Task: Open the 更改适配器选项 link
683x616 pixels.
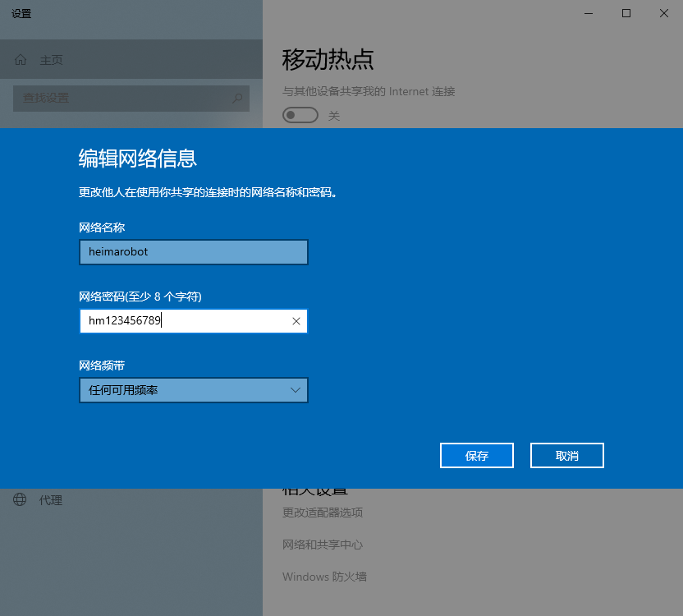Action: click(x=323, y=513)
